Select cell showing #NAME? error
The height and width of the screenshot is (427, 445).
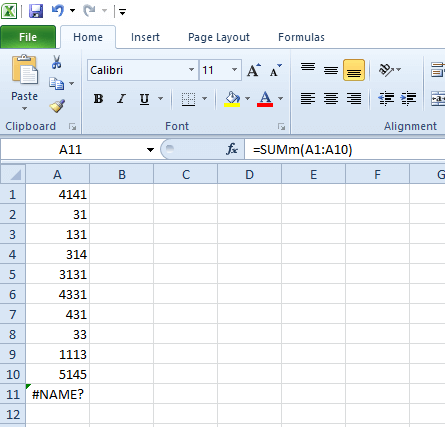[57, 394]
